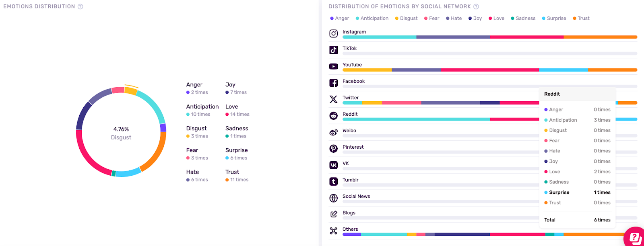Open the support chat widget button
This screenshot has height=246, width=644.
[635, 237]
